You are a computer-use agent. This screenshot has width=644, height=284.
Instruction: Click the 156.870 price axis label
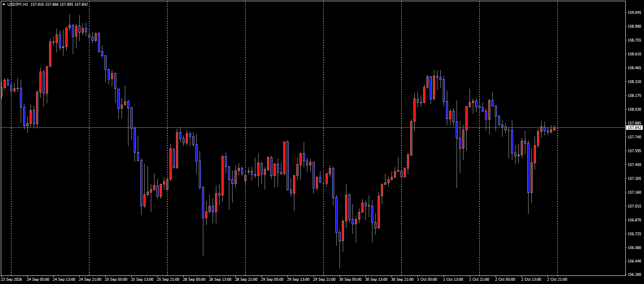635,220
